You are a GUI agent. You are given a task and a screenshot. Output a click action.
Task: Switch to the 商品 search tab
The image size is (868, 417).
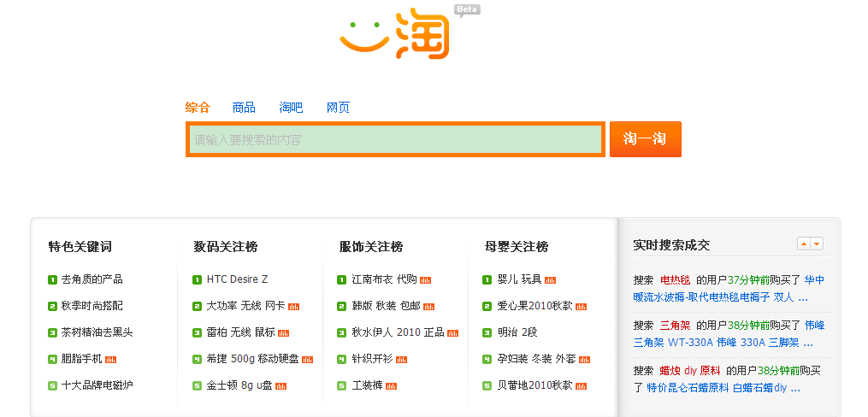point(244,108)
